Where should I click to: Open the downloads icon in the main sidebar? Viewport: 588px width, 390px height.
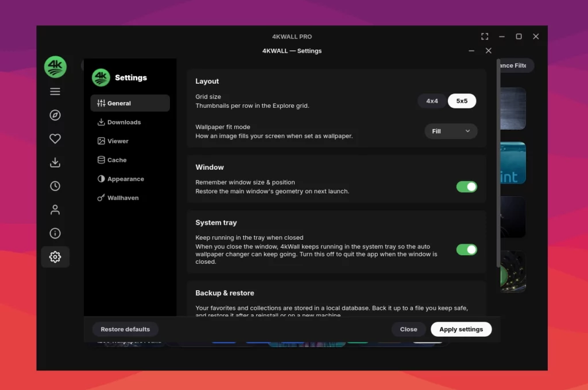[55, 162]
